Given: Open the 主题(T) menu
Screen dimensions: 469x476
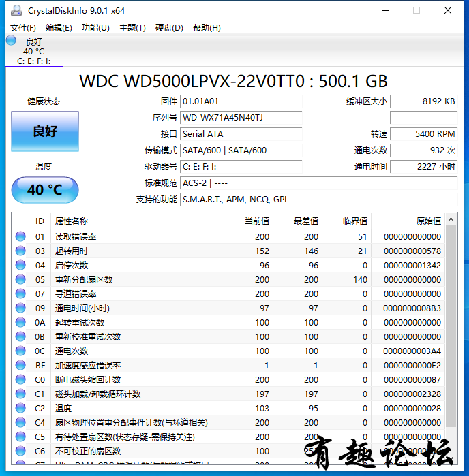Looking at the screenshot, I should point(132,28).
